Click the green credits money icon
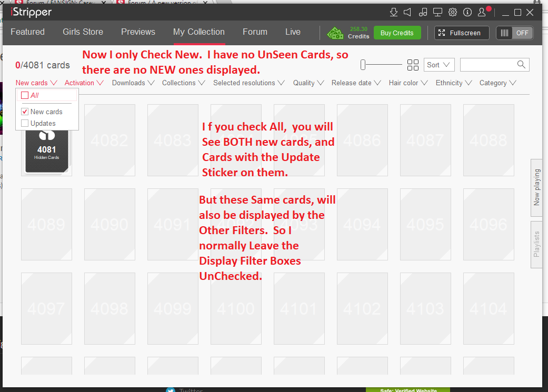Viewport: 548px width, 392px height. pyautogui.click(x=335, y=33)
